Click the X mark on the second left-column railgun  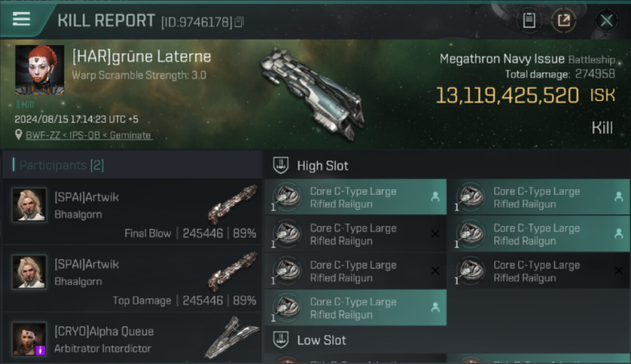[x=435, y=234]
